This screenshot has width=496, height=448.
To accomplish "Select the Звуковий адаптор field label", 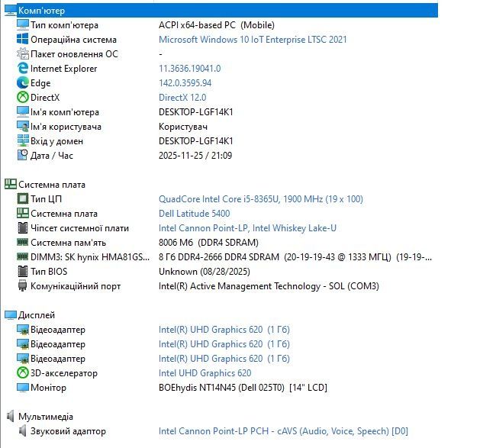I will [69, 431].
